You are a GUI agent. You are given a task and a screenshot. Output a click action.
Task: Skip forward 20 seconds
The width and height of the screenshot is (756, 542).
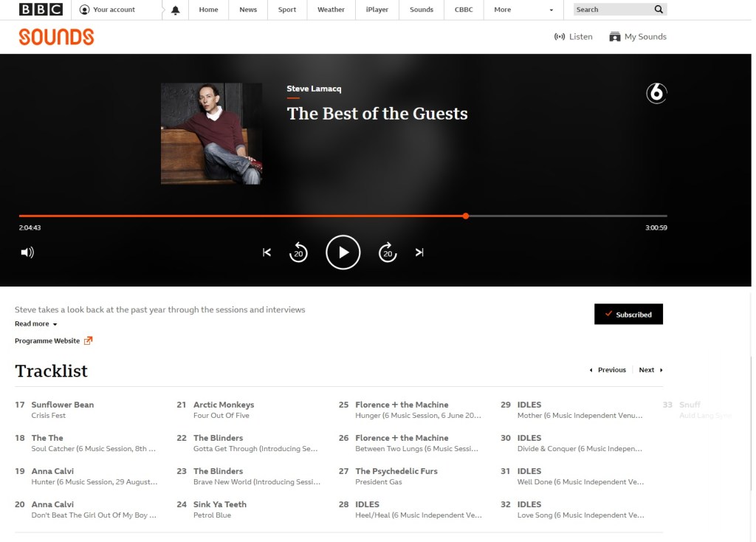(x=388, y=253)
